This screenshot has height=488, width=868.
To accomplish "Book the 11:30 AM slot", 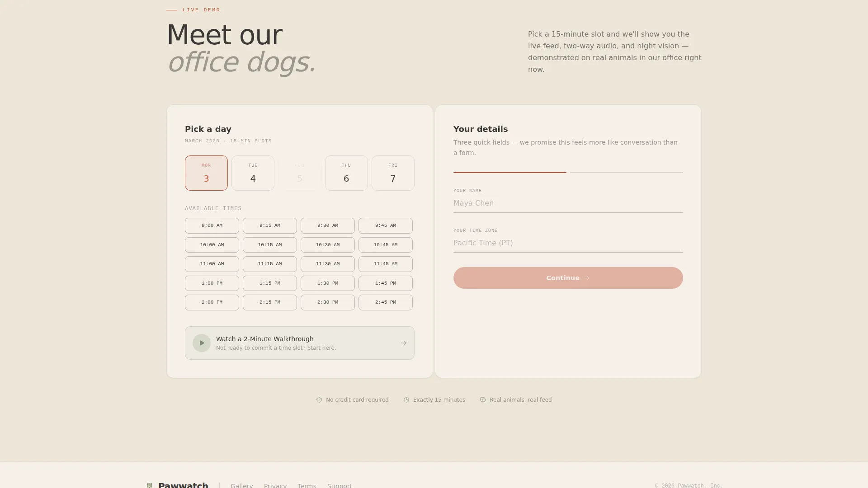I will [x=328, y=264].
